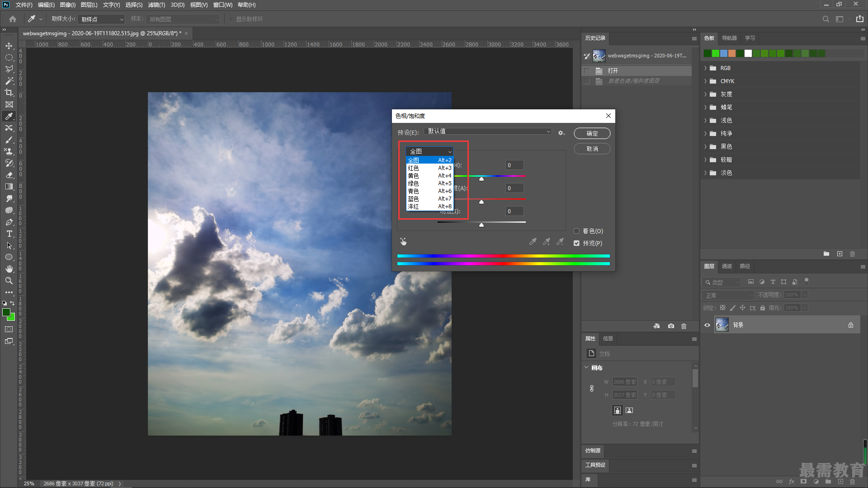This screenshot has width=868, height=488.
Task: Expand the 灰度 swatch group
Action: click(705, 94)
